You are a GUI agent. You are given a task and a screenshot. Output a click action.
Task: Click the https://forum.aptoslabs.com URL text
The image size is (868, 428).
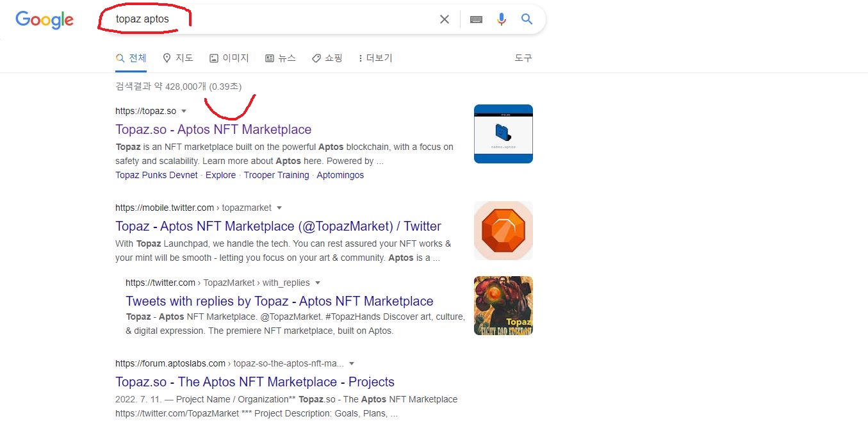tap(170, 363)
